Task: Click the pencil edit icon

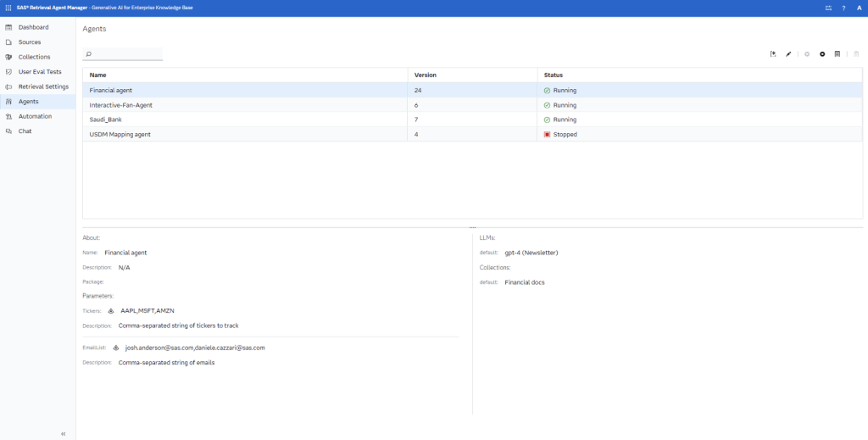Action: coord(788,54)
